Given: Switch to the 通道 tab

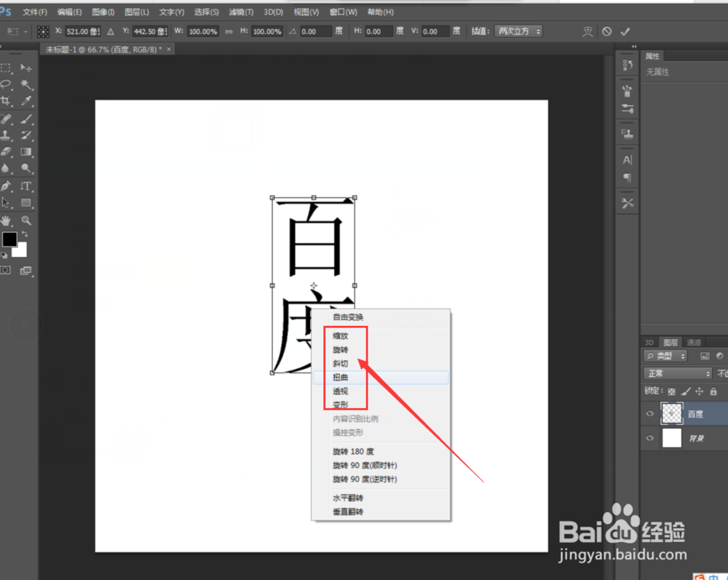Looking at the screenshot, I should pyautogui.click(x=694, y=343).
